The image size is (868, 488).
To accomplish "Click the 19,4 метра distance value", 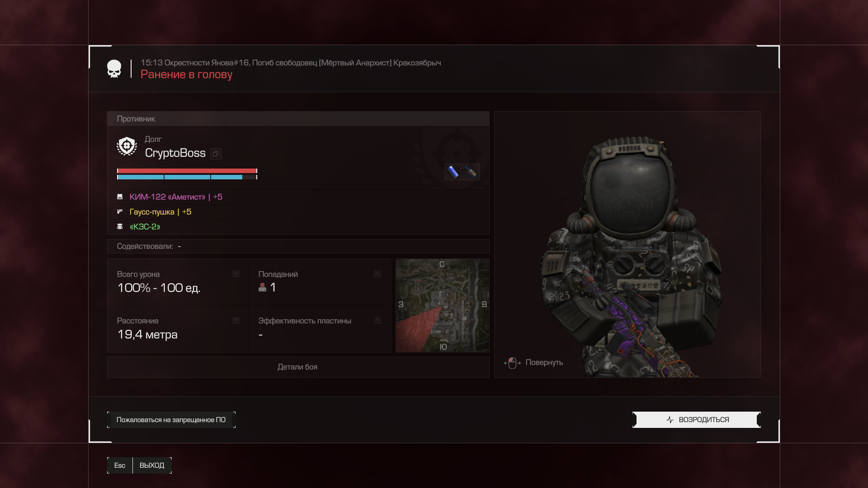I will 147,334.
